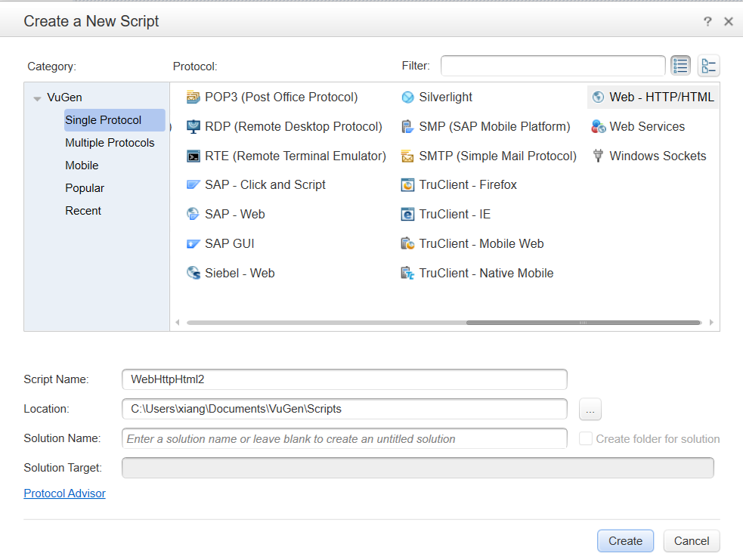
Task: Click the protocol list horizontal scrollbar thumb
Action: (x=584, y=323)
